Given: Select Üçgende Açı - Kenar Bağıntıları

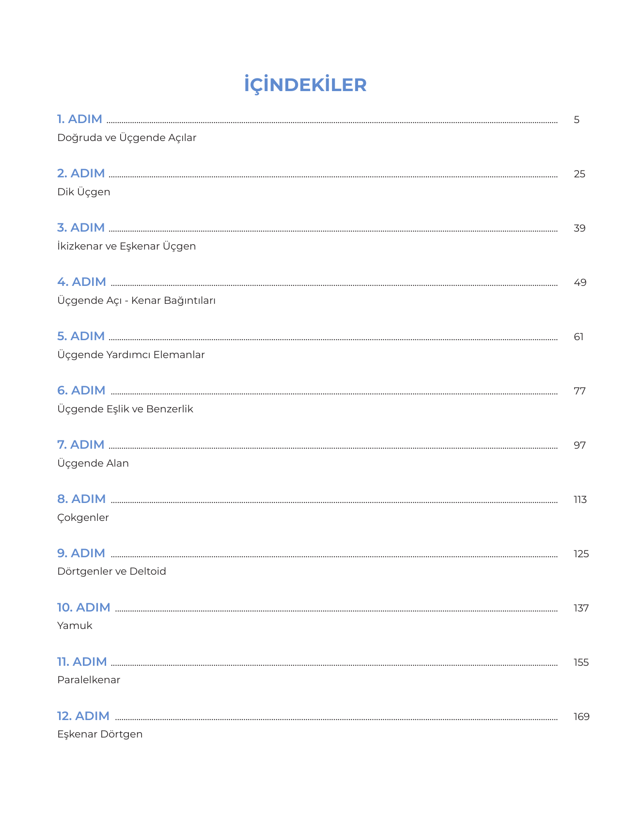Looking at the screenshot, I should [x=136, y=300].
